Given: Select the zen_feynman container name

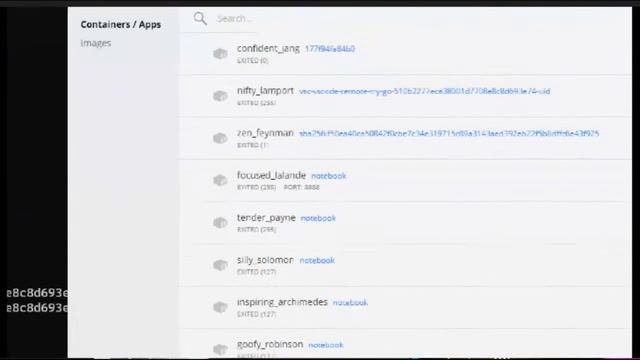Looking at the screenshot, I should click(x=265, y=133).
